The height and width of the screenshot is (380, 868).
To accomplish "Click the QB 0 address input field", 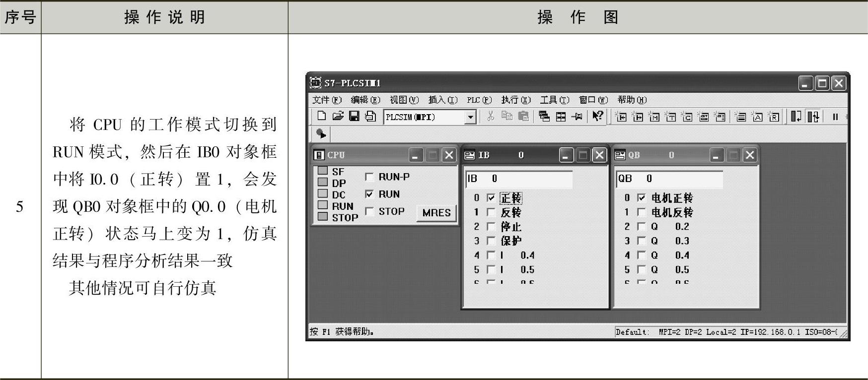I will (x=669, y=179).
